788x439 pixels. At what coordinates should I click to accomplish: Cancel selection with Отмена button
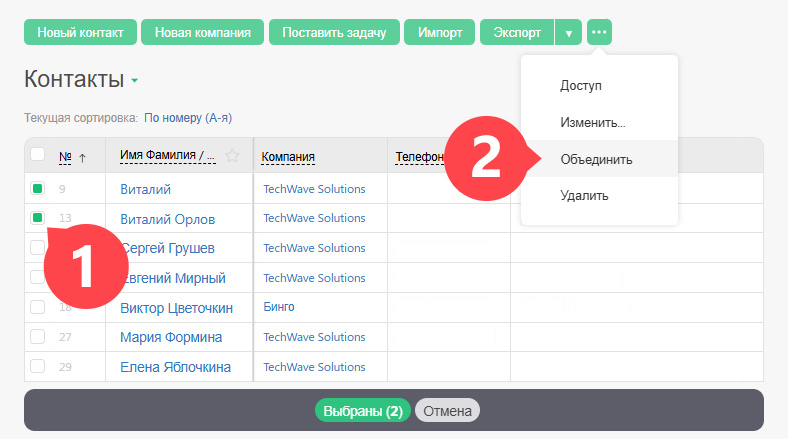pos(447,411)
